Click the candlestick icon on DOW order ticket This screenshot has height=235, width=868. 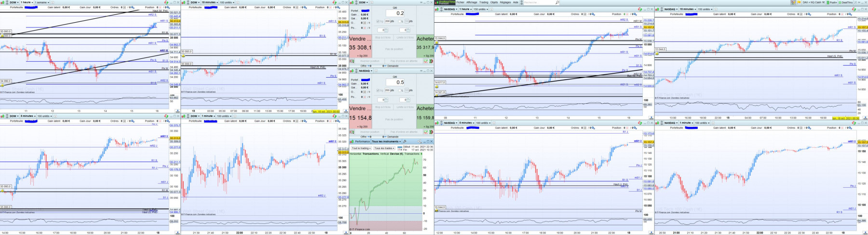click(x=352, y=2)
